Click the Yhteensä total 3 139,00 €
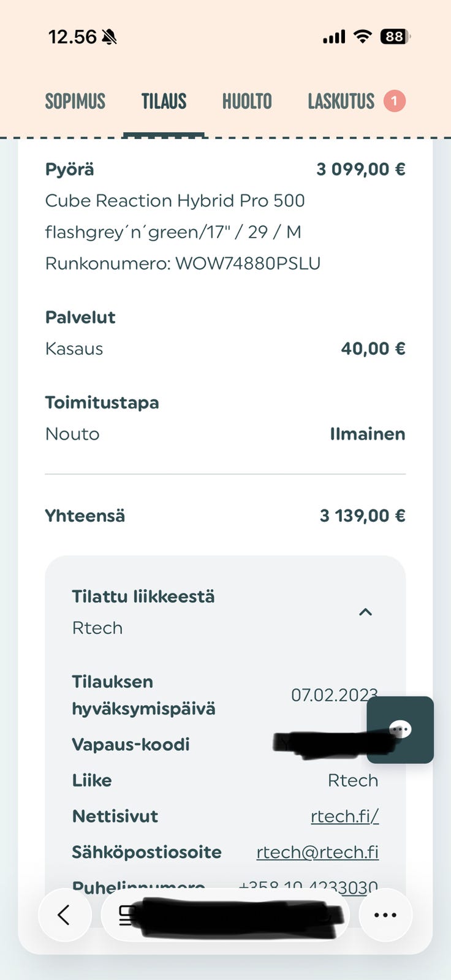This screenshot has height=980, width=451. pos(362,516)
